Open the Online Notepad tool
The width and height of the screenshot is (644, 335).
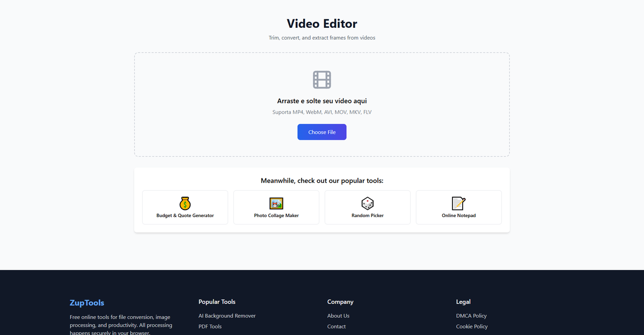click(x=459, y=207)
